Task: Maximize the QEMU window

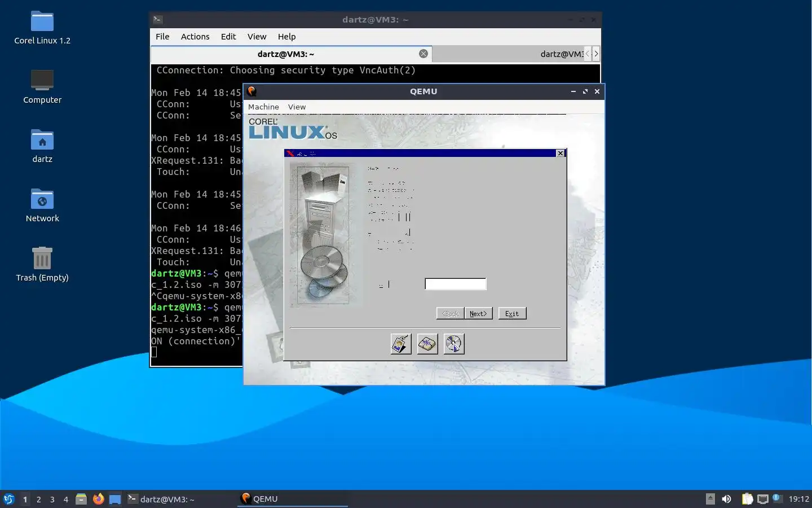Action: tap(585, 91)
